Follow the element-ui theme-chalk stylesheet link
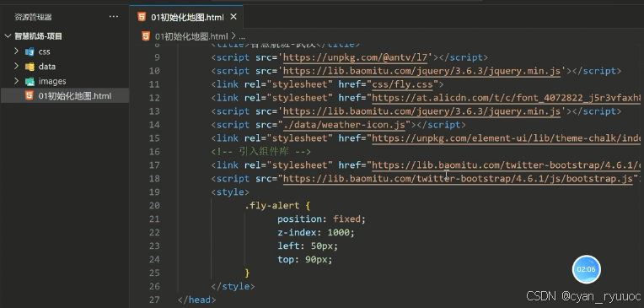Viewport: 644px width, 308px height. 506,138
